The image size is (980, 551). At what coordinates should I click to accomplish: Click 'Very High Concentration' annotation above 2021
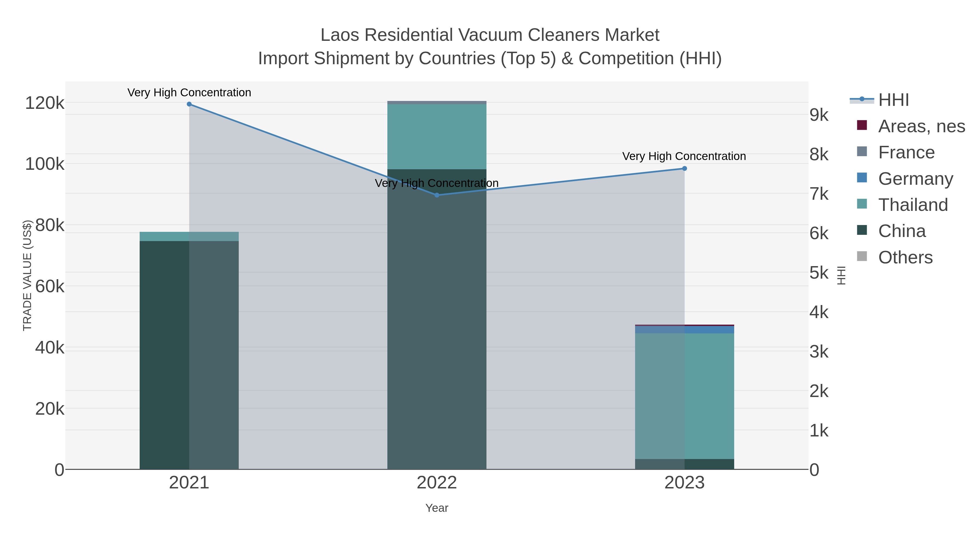[189, 93]
